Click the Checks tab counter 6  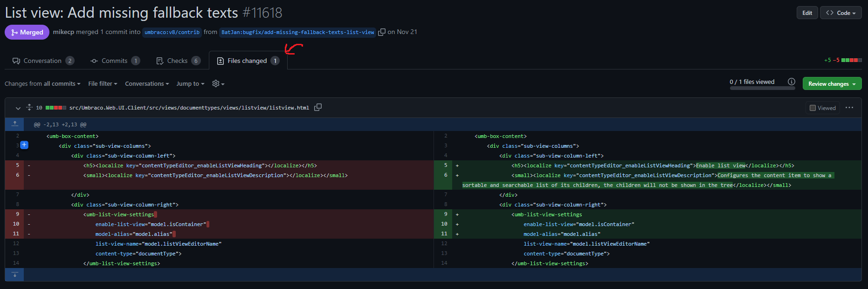click(196, 61)
